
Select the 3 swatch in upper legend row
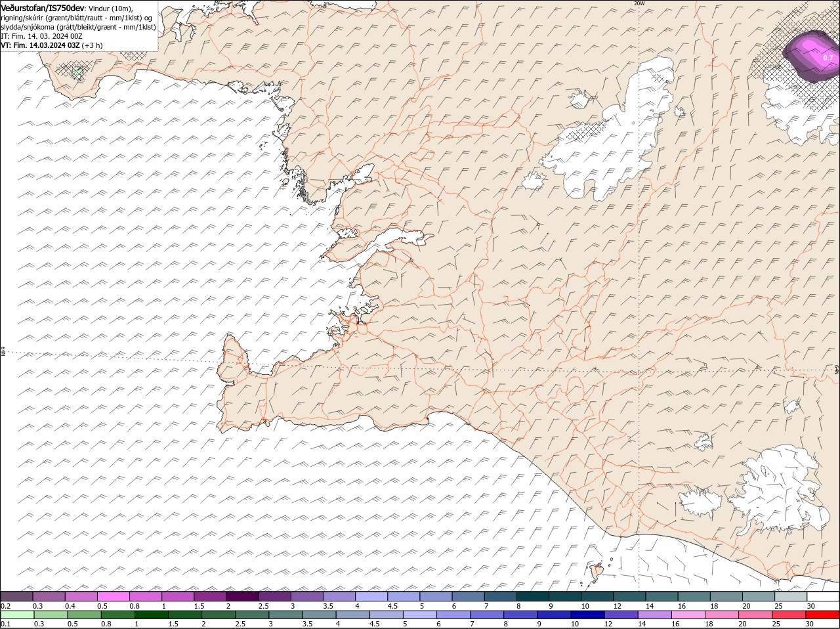click(x=306, y=596)
